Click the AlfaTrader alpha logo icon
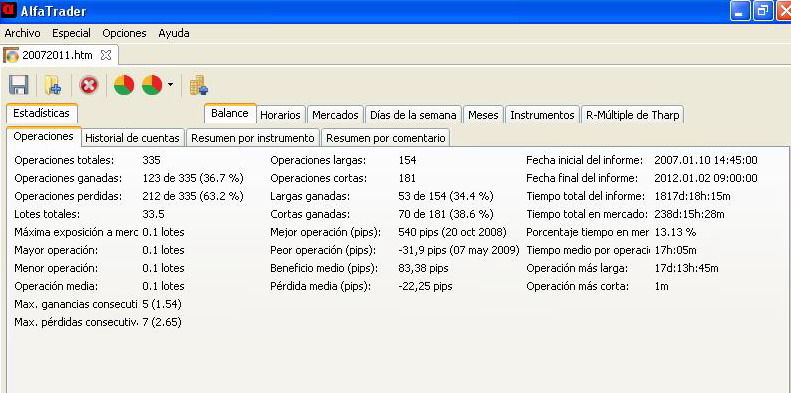The image size is (791, 393). coord(8,11)
